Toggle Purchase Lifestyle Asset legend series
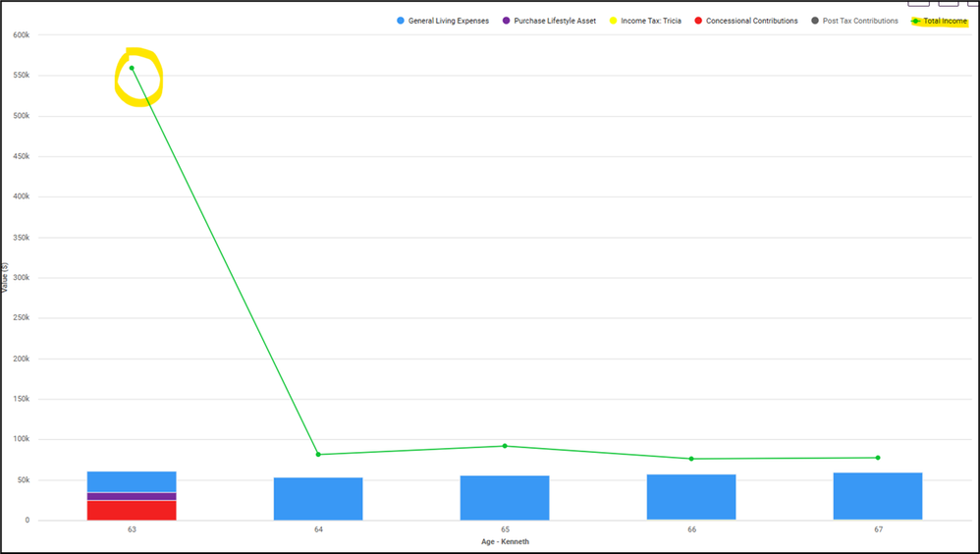 click(555, 21)
